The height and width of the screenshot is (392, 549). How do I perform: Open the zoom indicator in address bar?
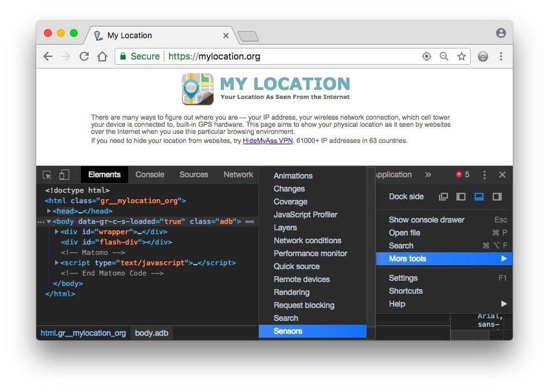(x=444, y=56)
